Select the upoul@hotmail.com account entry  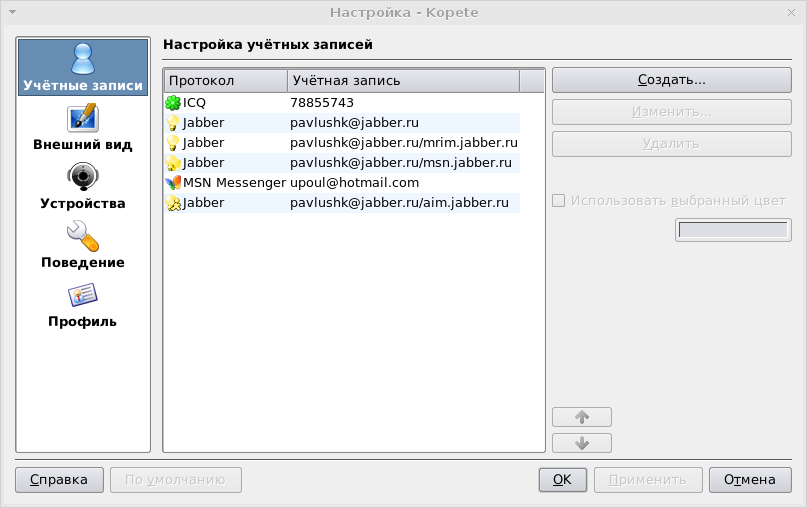pos(354,183)
